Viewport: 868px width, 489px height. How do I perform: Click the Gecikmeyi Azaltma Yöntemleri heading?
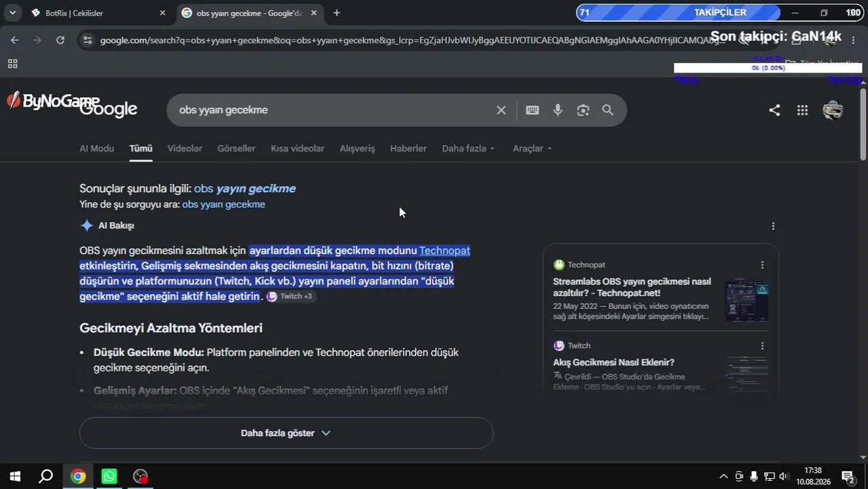[171, 328]
